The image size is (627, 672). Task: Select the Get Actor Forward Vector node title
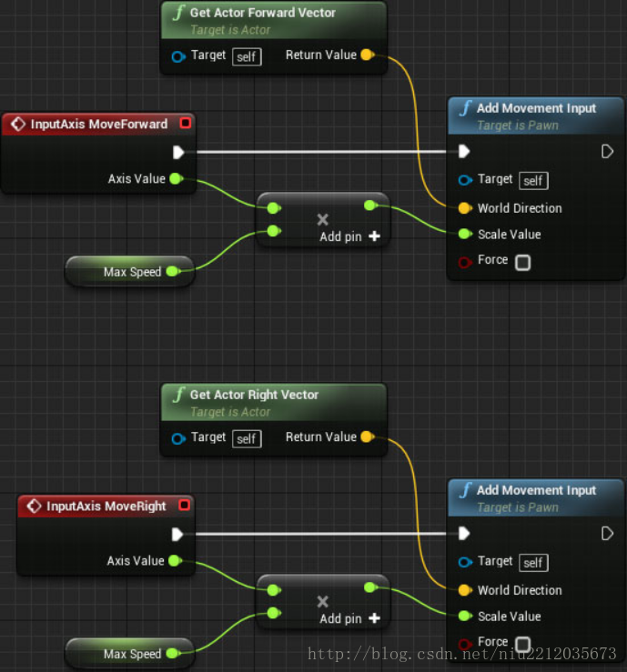coord(262,13)
